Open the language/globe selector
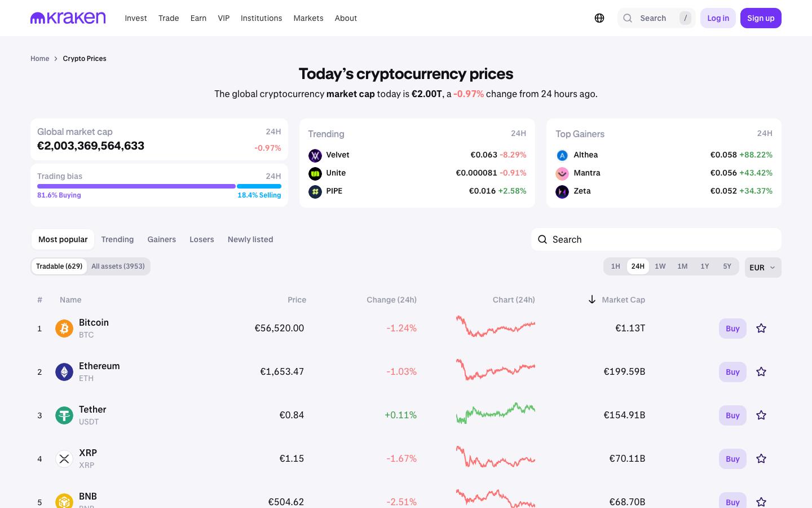812x508 pixels. (x=599, y=17)
